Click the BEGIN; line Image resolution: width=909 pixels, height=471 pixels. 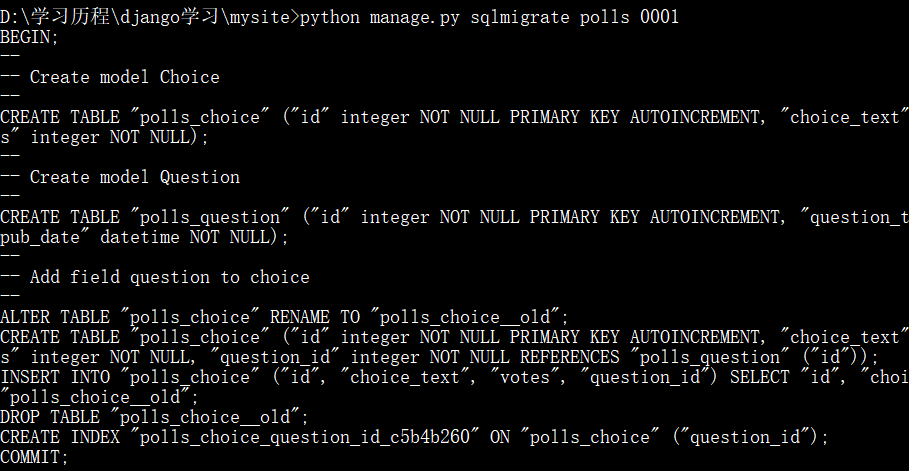[x=30, y=37]
